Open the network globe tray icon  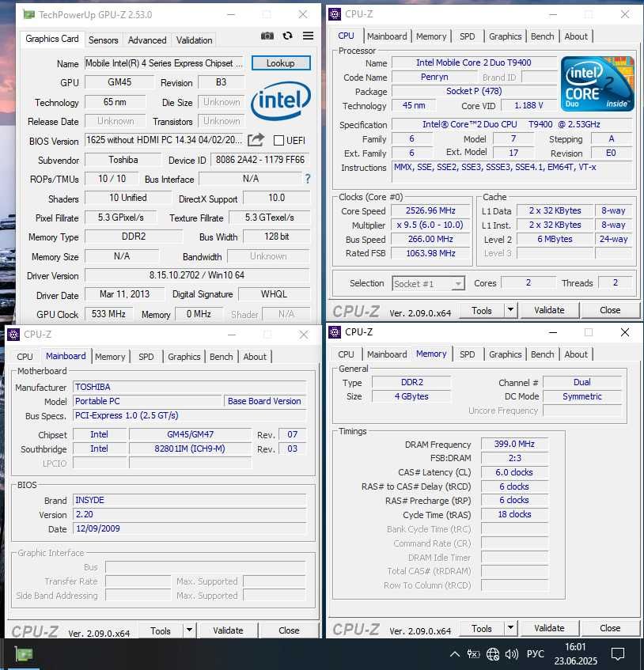[493, 654]
